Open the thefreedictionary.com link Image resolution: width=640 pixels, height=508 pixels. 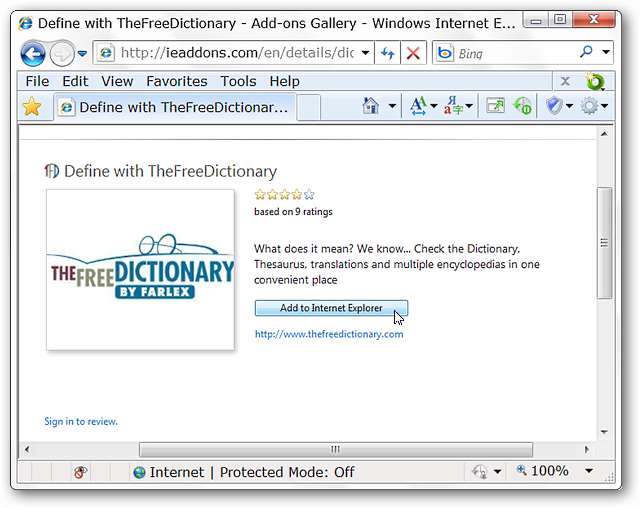[x=329, y=334]
